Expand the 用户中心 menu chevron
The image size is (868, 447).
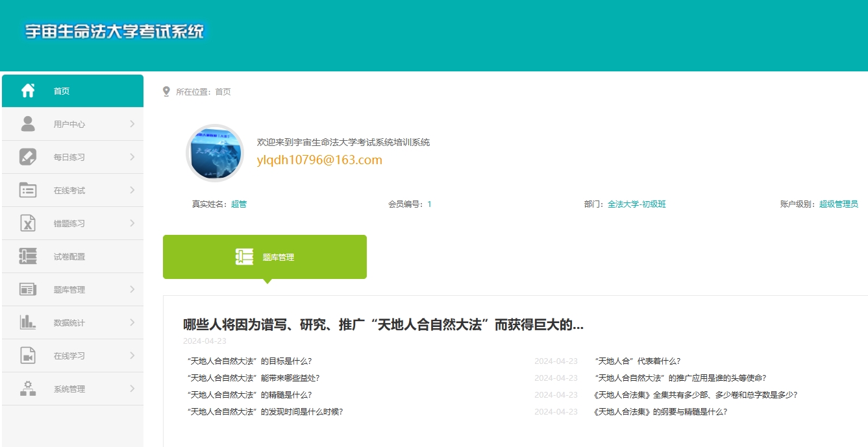pos(132,124)
